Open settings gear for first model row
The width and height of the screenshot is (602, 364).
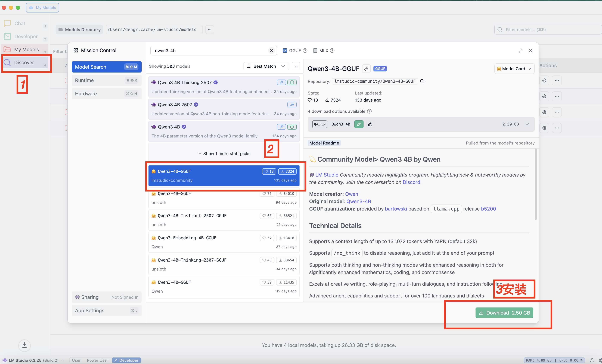tap(544, 80)
